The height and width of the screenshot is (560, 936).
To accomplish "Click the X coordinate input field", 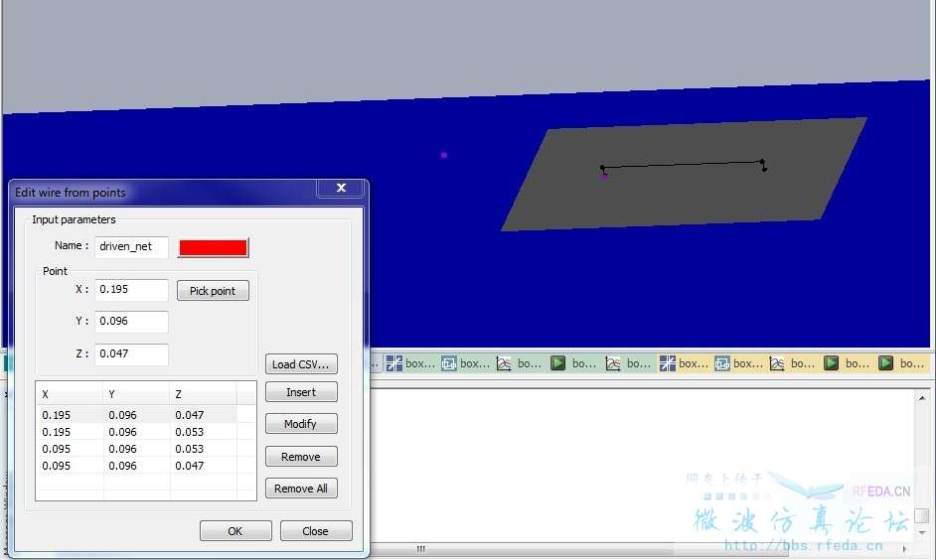I will pyautogui.click(x=131, y=290).
